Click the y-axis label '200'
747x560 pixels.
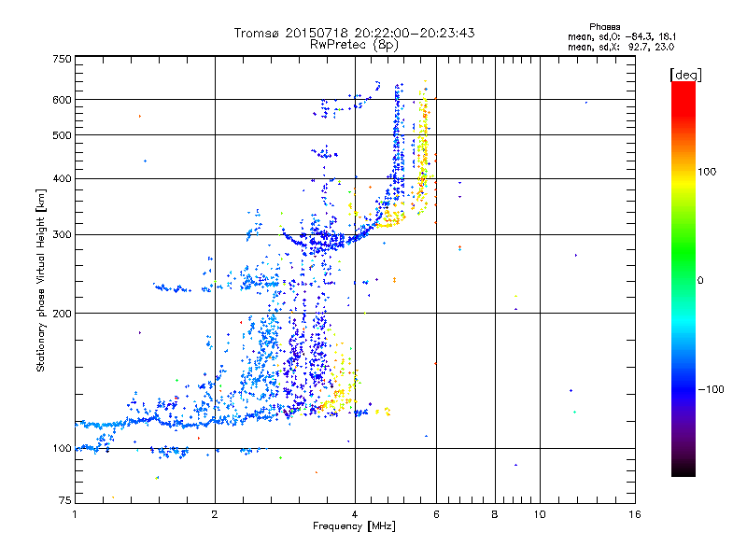[x=62, y=314]
